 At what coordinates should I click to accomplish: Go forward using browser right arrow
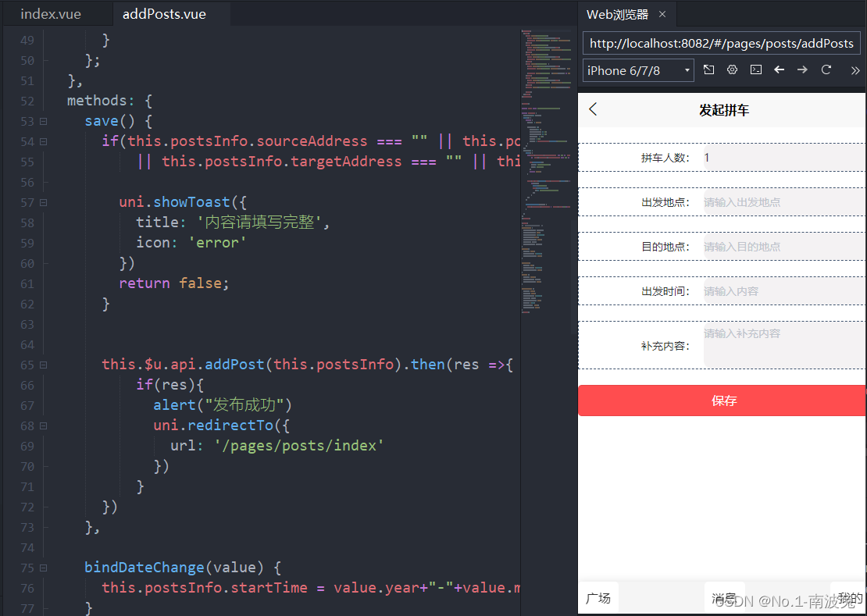(802, 69)
